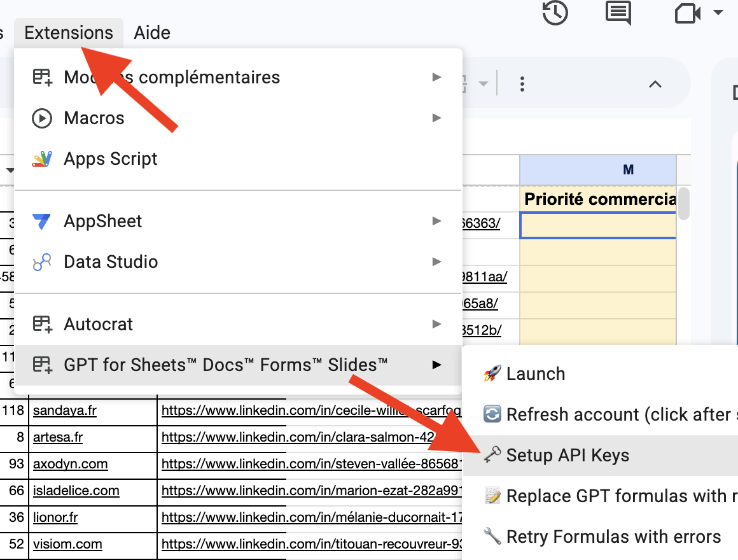Open the axodyn.com link
738x560 pixels.
[70, 464]
